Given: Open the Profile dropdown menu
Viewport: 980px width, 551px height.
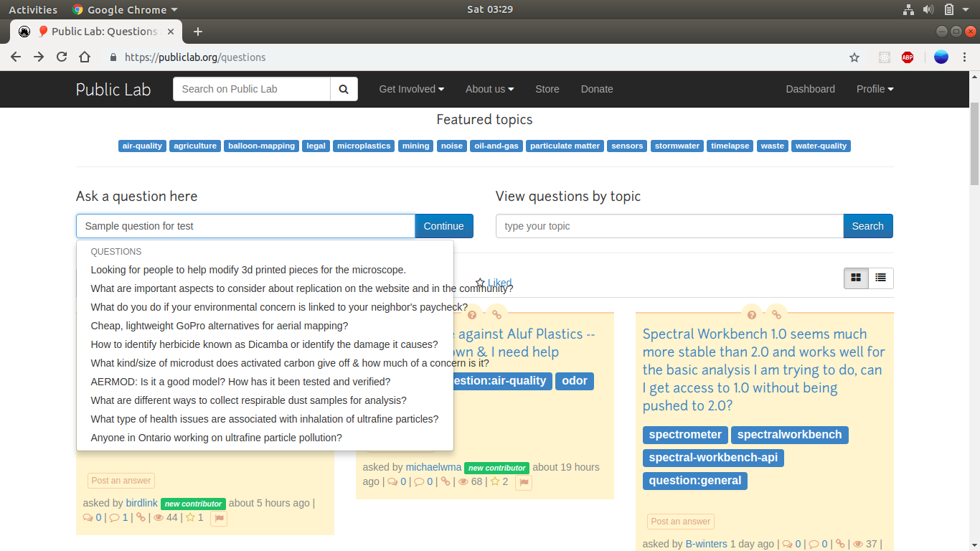Looking at the screenshot, I should click(x=875, y=89).
